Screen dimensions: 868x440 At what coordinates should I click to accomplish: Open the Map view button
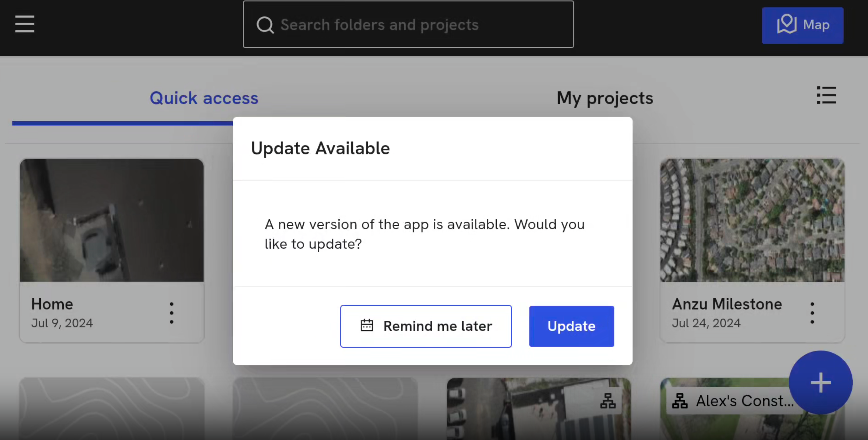click(x=802, y=25)
